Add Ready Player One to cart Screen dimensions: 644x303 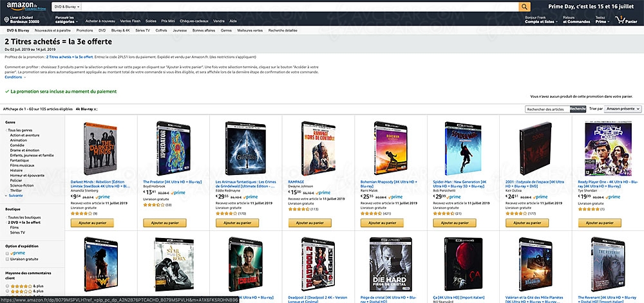pos(600,223)
